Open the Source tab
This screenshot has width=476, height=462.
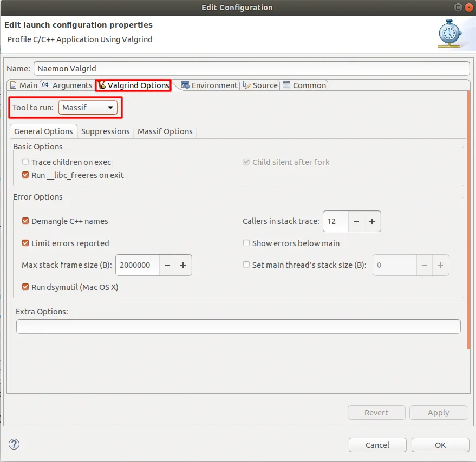point(260,85)
